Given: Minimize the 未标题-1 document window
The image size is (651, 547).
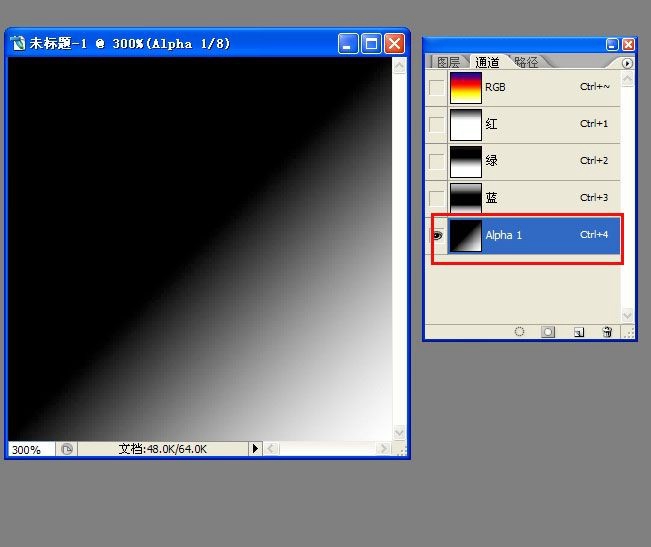Looking at the screenshot, I should pyautogui.click(x=348, y=44).
